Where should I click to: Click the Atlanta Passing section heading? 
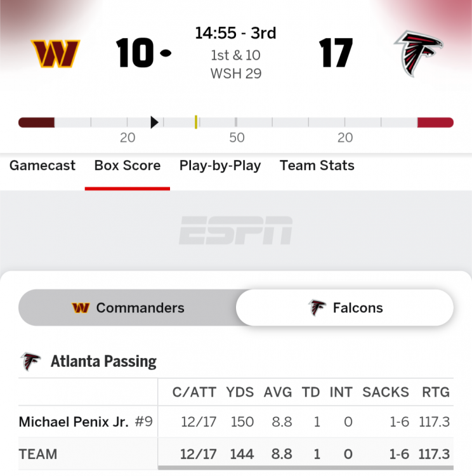[103, 362]
